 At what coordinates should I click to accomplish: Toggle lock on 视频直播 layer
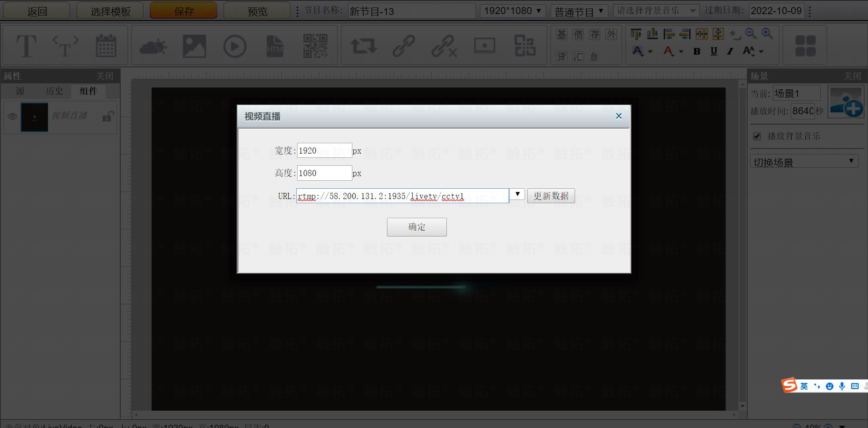tap(108, 116)
